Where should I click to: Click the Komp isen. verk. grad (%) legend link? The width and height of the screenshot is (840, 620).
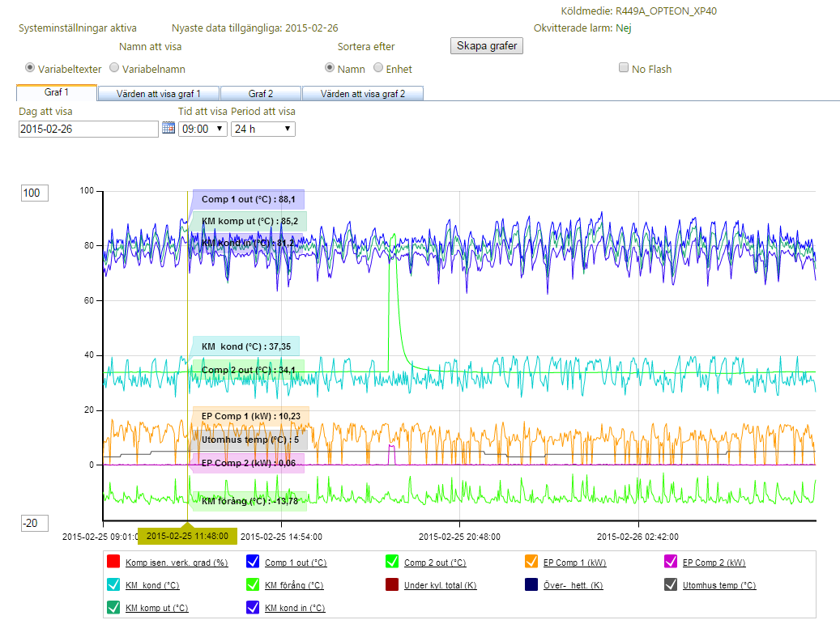(177, 563)
